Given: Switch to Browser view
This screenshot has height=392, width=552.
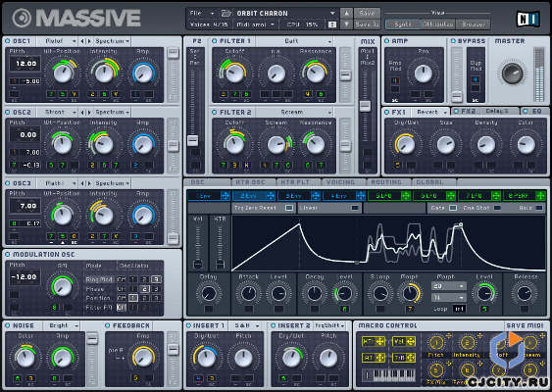Looking at the screenshot, I should (473, 24).
